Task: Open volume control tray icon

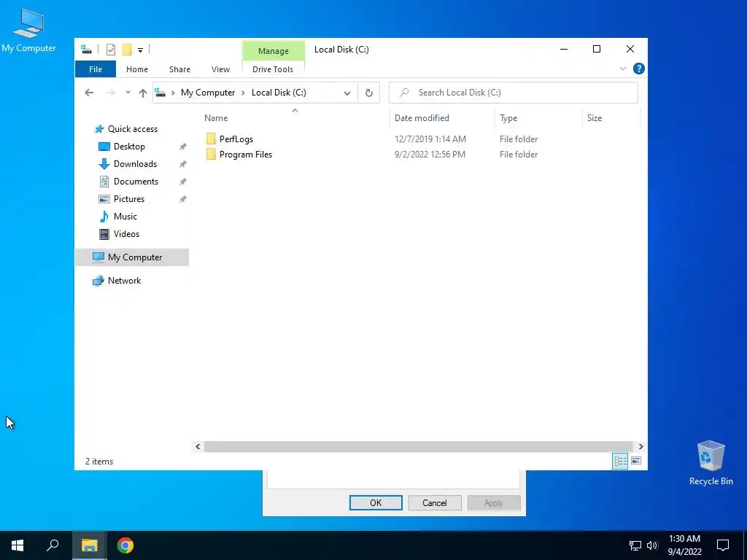Action: point(652,545)
